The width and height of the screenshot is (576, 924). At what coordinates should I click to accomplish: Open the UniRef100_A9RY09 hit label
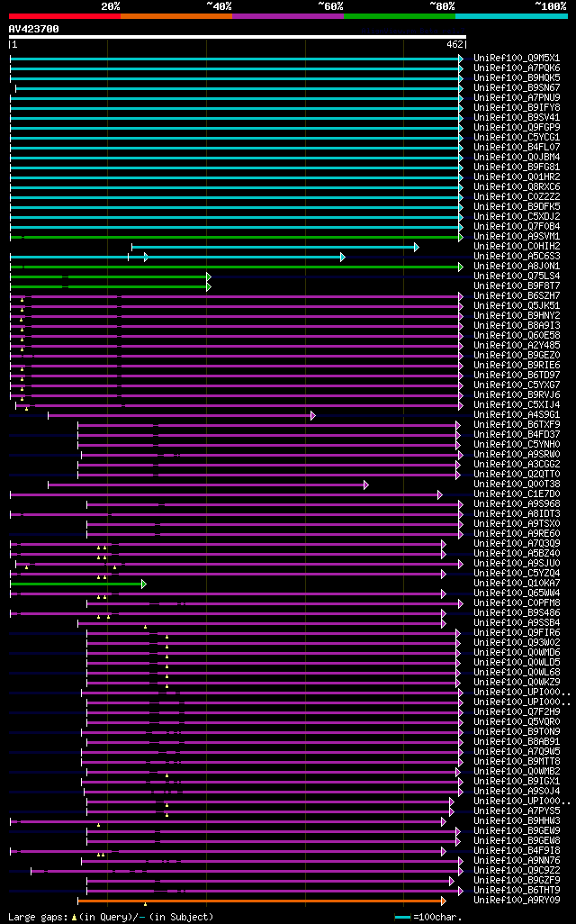517,900
